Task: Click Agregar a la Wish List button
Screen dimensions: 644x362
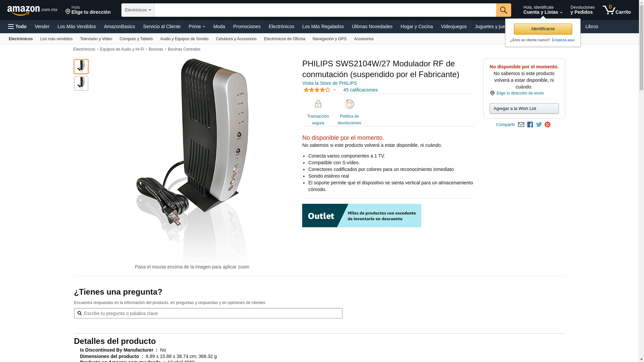Action: (524, 109)
